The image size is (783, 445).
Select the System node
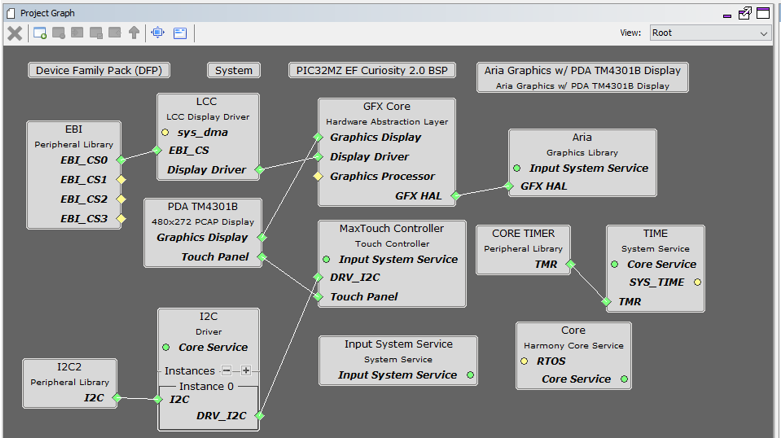pyautogui.click(x=234, y=70)
